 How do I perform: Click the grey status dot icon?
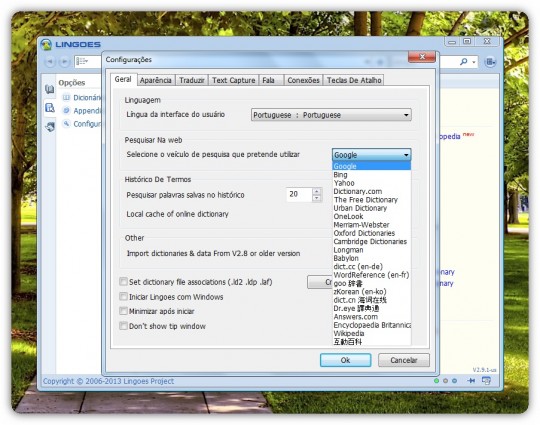pyautogui.click(x=445, y=381)
